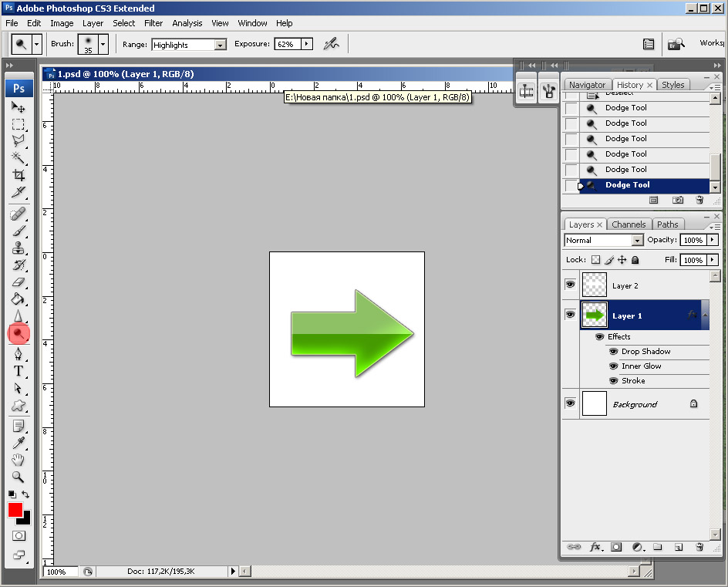
Task: Click the zoom percentage field in status bar
Action: 60,572
